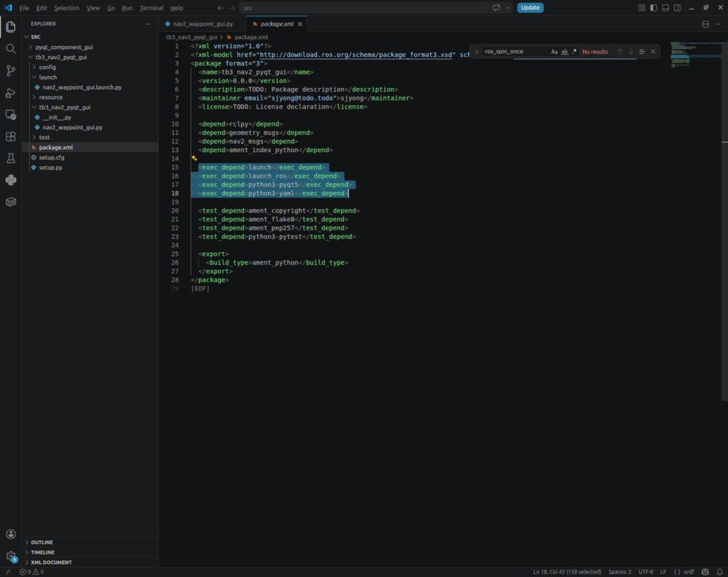Screen dimensions: 728x577
Task: Toggle Find in Selection
Action: [x=642, y=52]
